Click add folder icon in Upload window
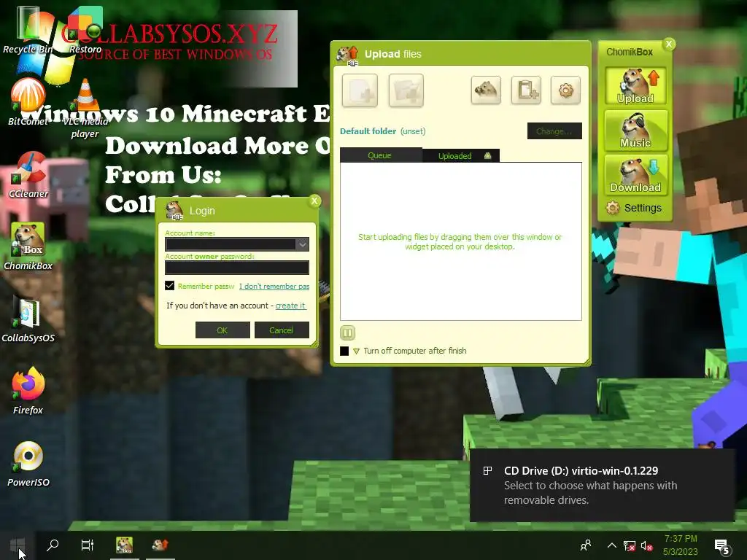Screen dimensions: 747x560 (x=406, y=90)
